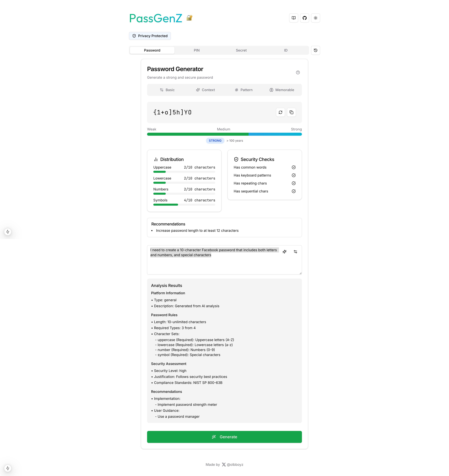Toggle light/dark theme sun icon

[315, 18]
